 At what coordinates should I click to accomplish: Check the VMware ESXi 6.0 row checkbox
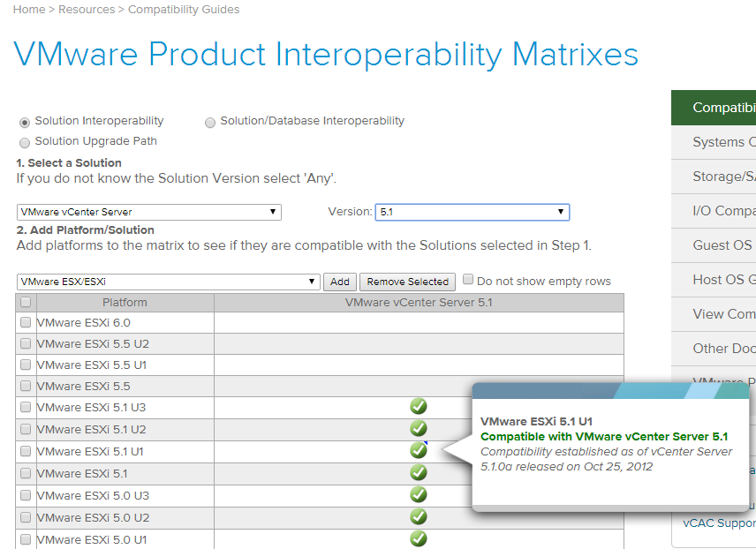click(x=25, y=323)
